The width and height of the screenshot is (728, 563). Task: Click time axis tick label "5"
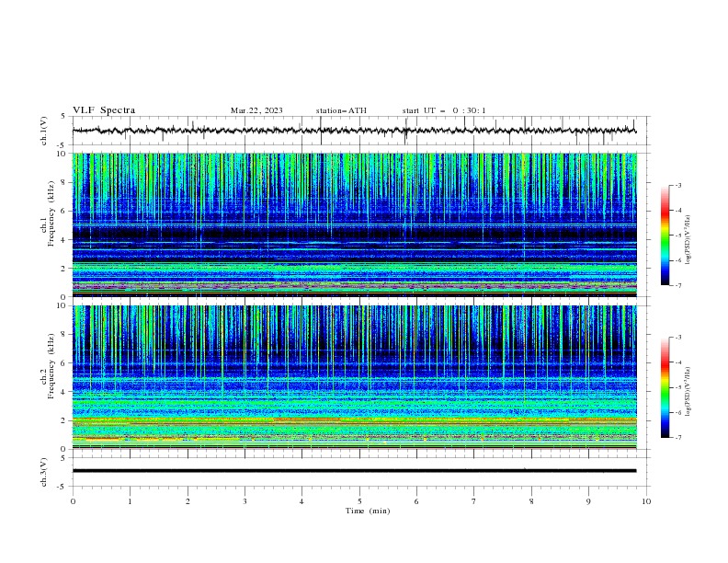click(359, 501)
